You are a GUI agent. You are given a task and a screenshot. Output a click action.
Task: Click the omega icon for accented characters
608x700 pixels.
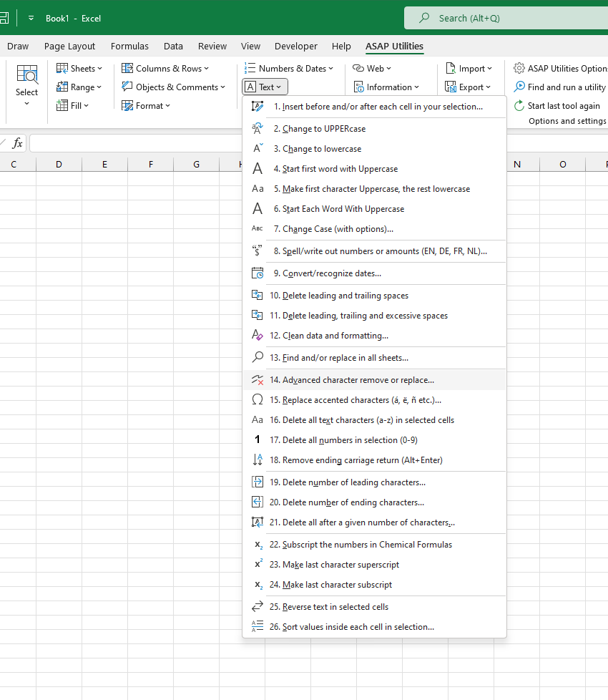258,399
